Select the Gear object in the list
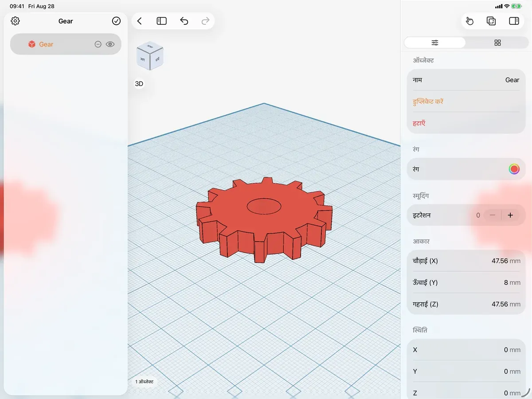Viewport: 532px width, 399px height. pos(66,44)
